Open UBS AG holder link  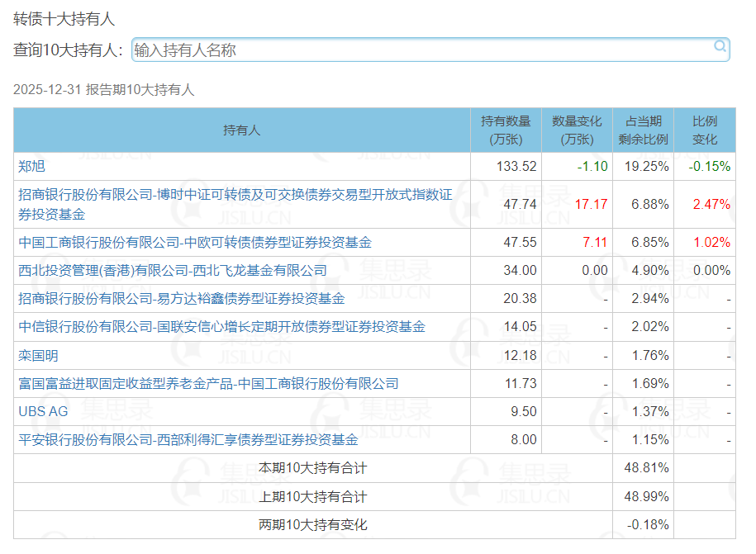(x=43, y=411)
